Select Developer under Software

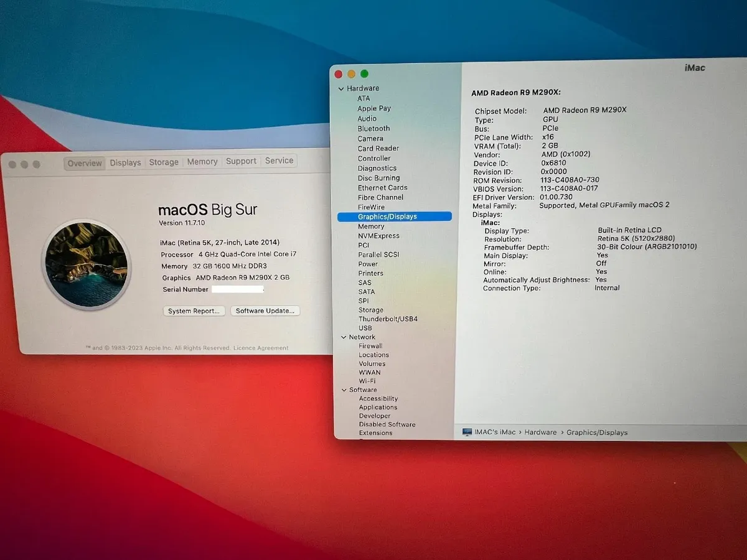(375, 416)
